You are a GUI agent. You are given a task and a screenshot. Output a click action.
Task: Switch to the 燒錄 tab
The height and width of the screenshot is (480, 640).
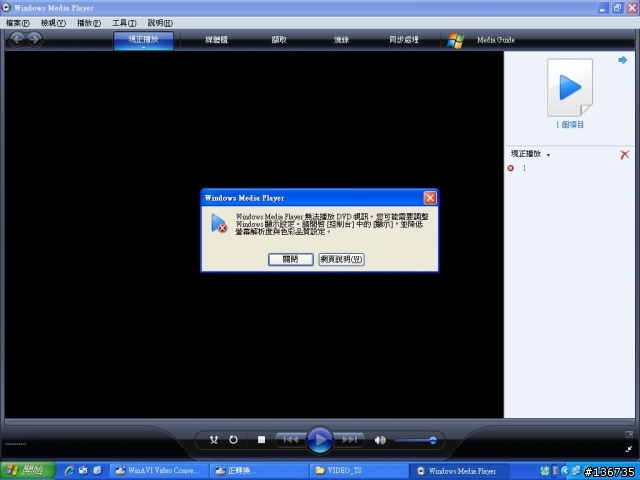[341, 40]
